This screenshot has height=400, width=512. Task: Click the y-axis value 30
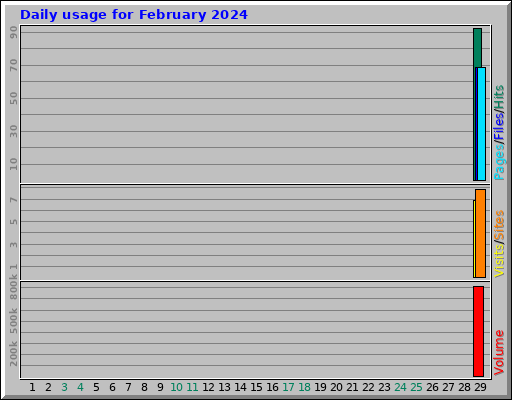(x=13, y=131)
